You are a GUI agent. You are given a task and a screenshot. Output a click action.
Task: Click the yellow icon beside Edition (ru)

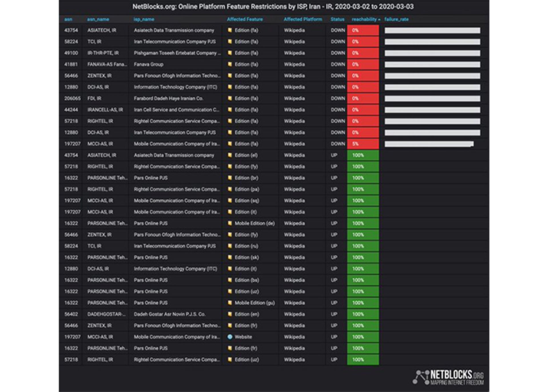[230, 246]
